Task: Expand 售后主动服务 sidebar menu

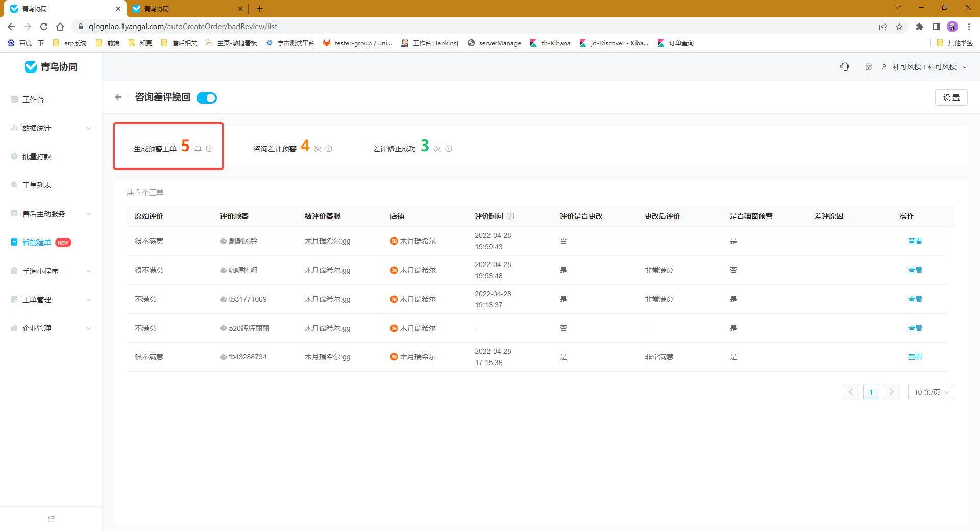Action: [51, 214]
